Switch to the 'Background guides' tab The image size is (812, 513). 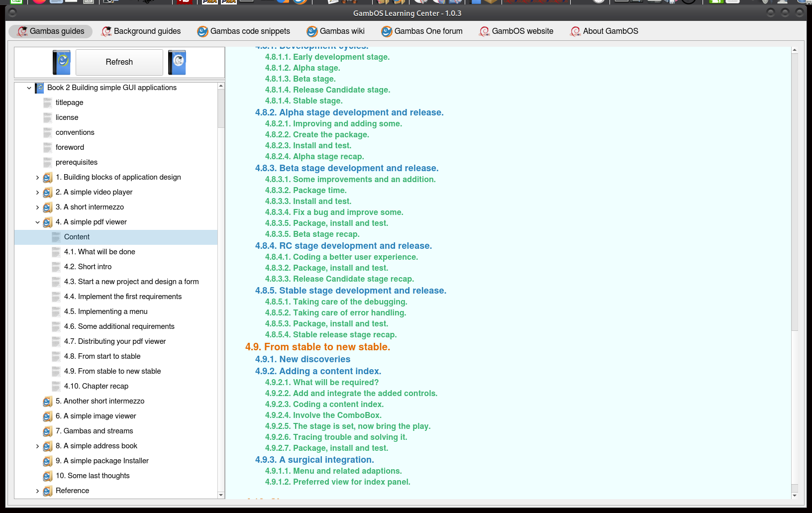[141, 31]
